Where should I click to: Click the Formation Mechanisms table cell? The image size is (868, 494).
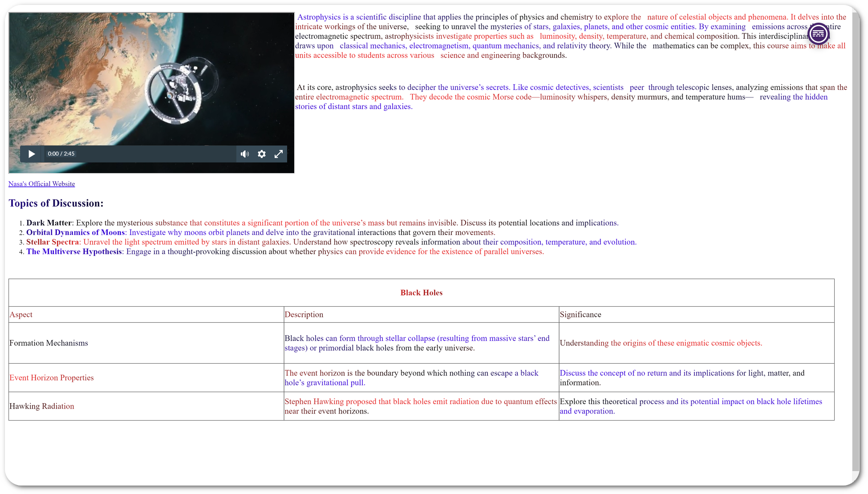(49, 343)
